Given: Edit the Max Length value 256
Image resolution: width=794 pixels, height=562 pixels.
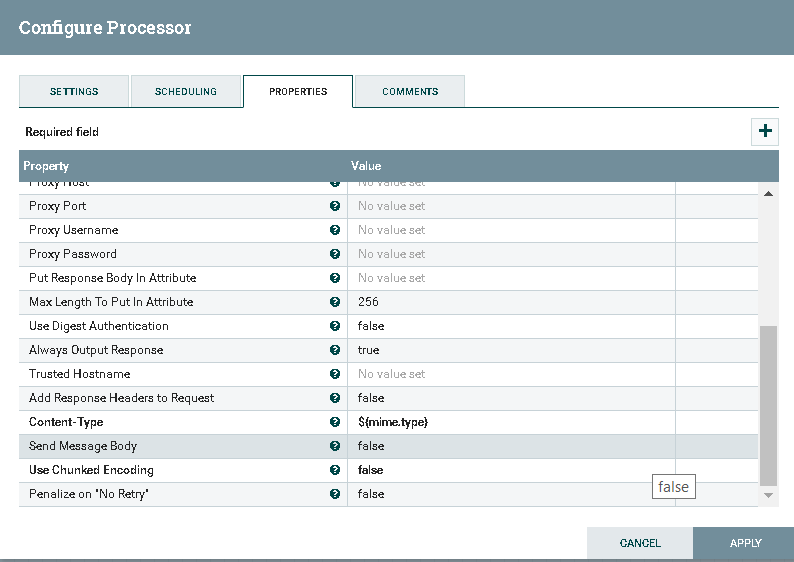Looking at the screenshot, I should pyautogui.click(x=511, y=302).
